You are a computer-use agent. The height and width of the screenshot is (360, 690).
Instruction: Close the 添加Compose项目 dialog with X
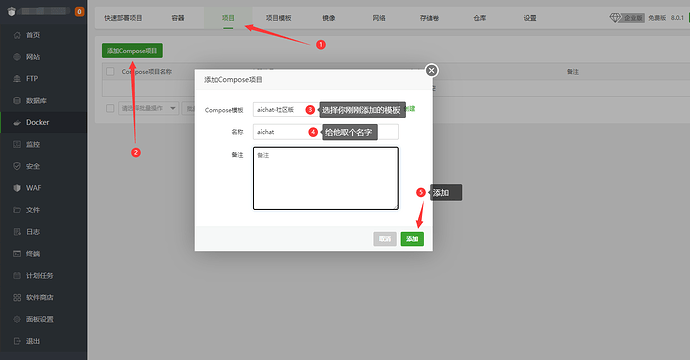pyautogui.click(x=432, y=70)
